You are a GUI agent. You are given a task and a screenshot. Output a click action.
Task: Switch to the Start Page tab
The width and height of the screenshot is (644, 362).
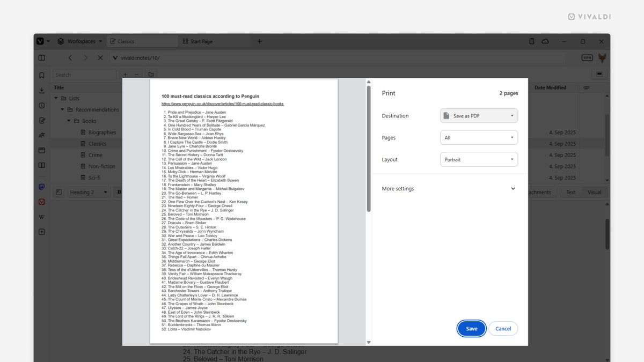pos(199,41)
